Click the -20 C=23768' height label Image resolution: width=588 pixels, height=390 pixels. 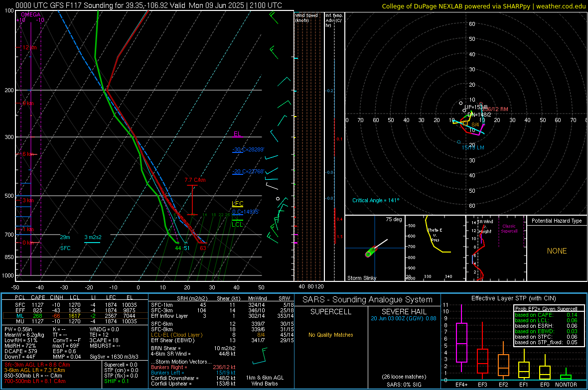(x=248, y=171)
